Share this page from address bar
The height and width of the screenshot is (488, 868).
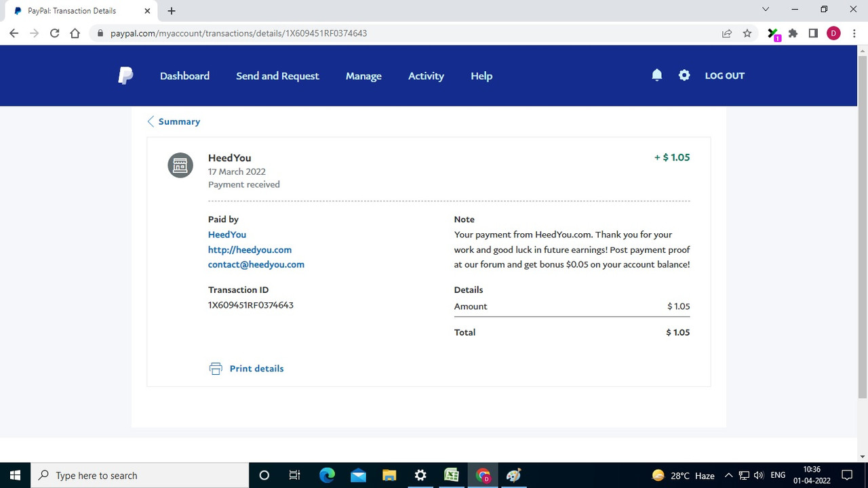click(x=727, y=33)
